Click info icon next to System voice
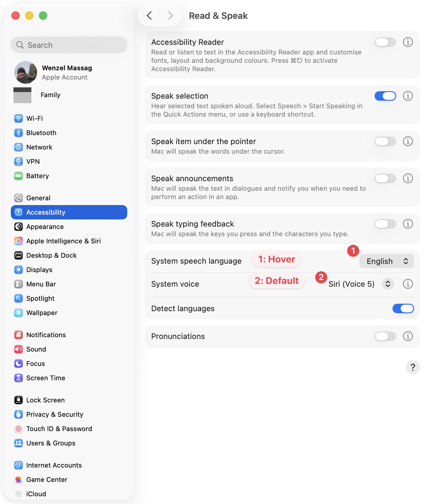The image size is (432, 504). click(x=408, y=284)
